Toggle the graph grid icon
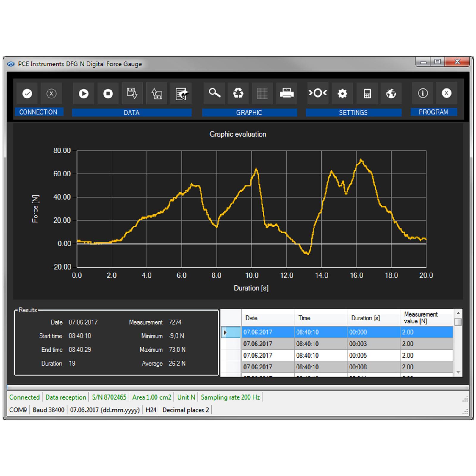The image size is (476, 476). click(x=262, y=93)
